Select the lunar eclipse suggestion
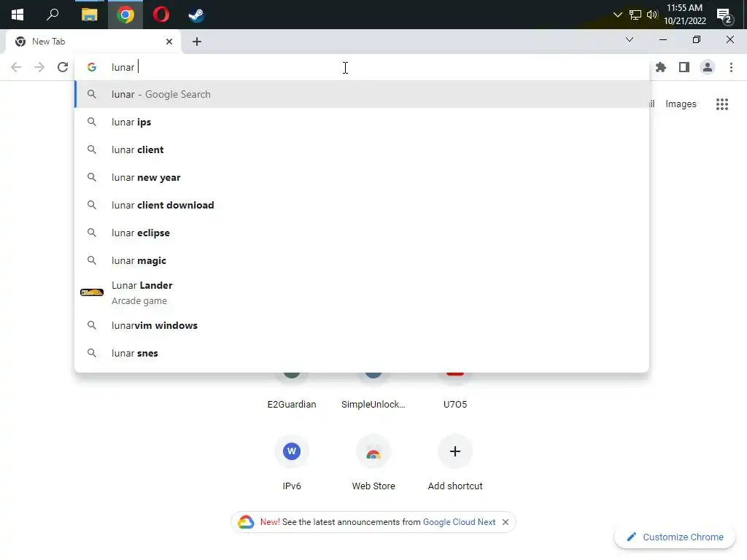Viewport: 747px width, 560px height. point(362,233)
